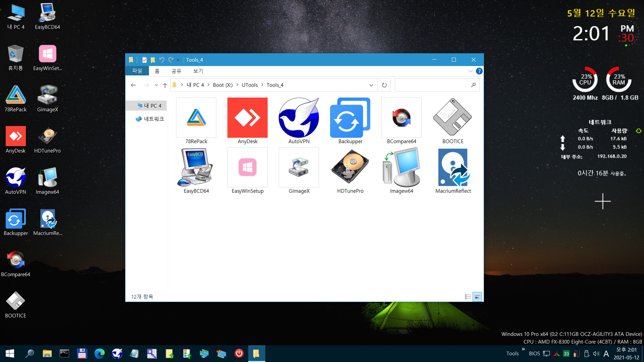The width and height of the screenshot is (644, 362).
Task: Open the 파일 ribbon tab
Action: (x=137, y=71)
